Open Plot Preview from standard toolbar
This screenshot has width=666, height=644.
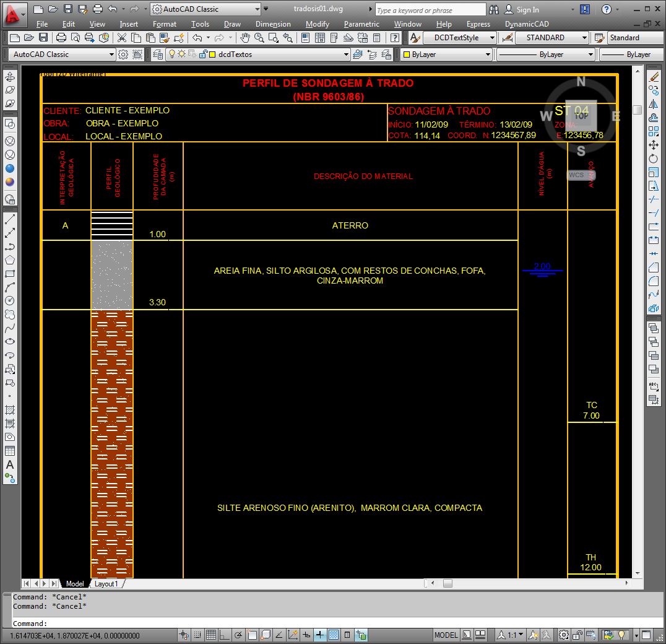(75, 38)
